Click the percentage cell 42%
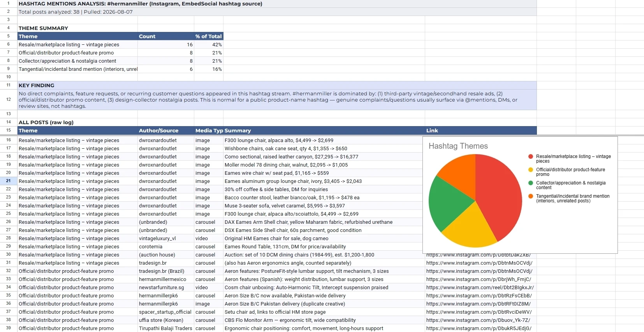This screenshot has height=332, width=644. point(209,44)
